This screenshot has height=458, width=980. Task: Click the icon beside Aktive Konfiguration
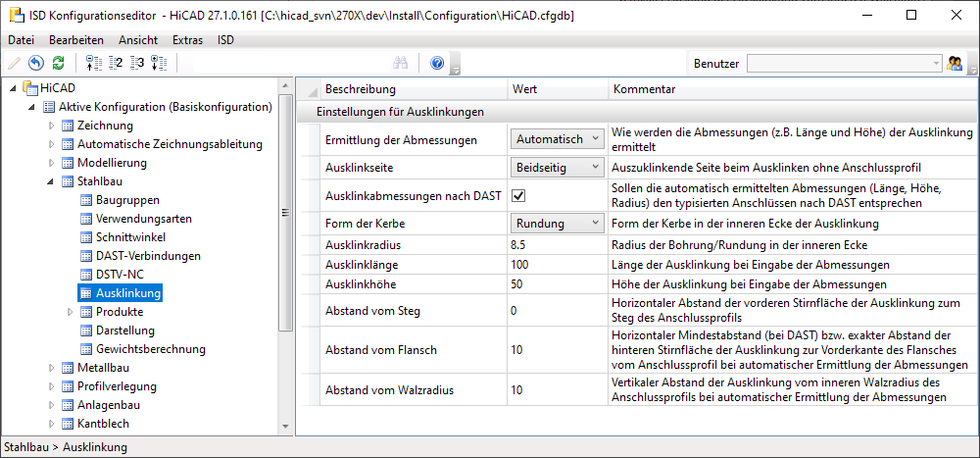49,107
